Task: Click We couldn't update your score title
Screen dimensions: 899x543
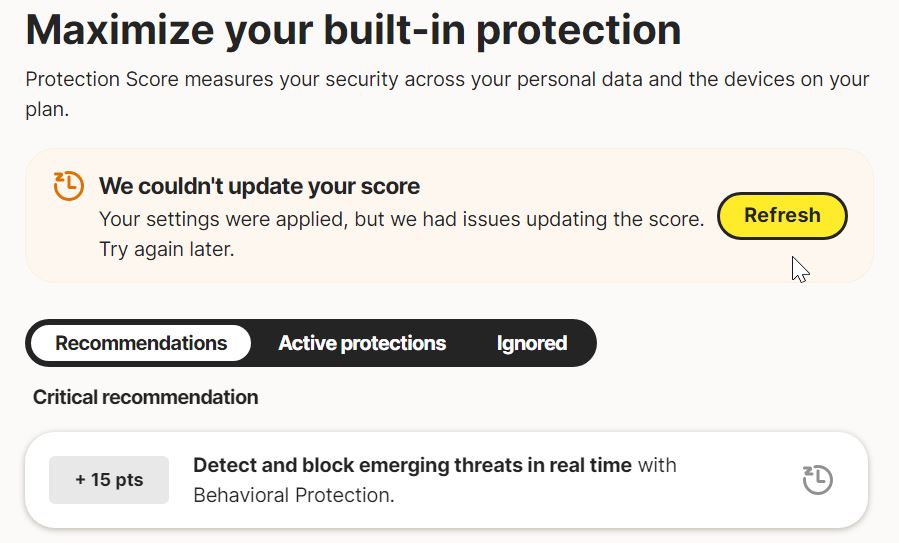Action: pos(259,186)
